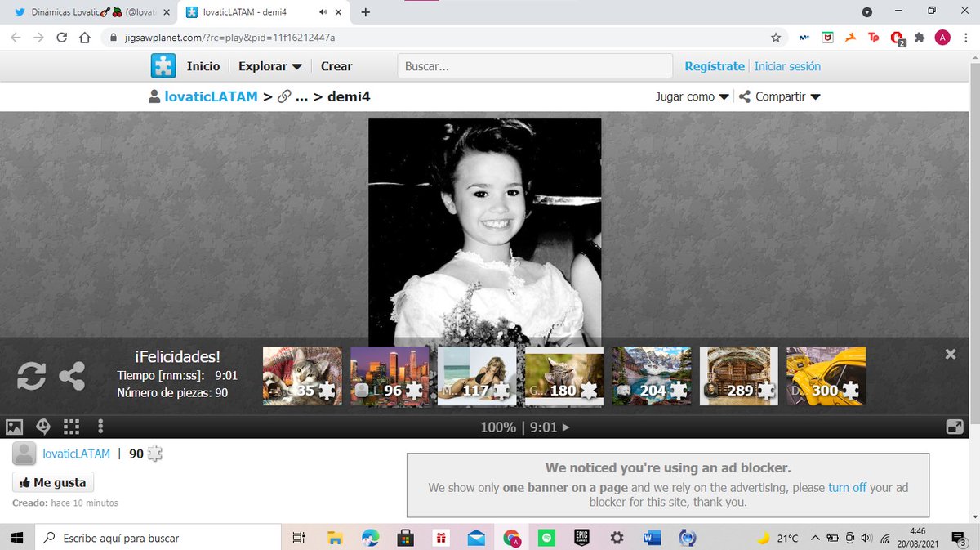
Task: Open Epic Games Launcher from the taskbar
Action: coord(582,538)
